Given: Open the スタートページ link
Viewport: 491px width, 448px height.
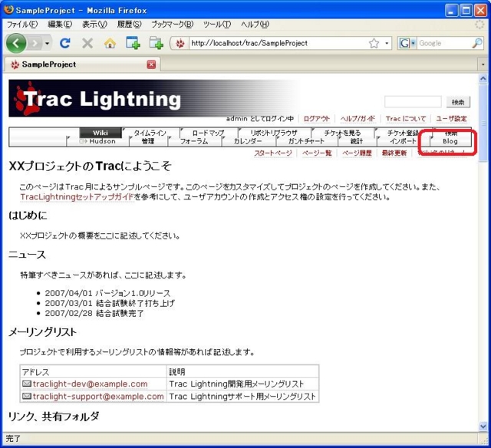Looking at the screenshot, I should pyautogui.click(x=273, y=153).
